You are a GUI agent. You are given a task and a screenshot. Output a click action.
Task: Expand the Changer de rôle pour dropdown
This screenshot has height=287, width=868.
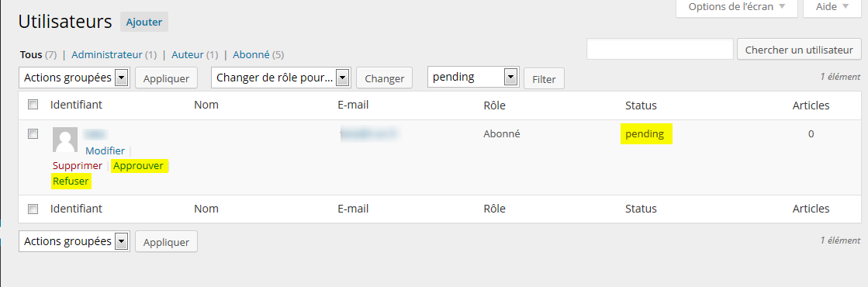(282, 78)
